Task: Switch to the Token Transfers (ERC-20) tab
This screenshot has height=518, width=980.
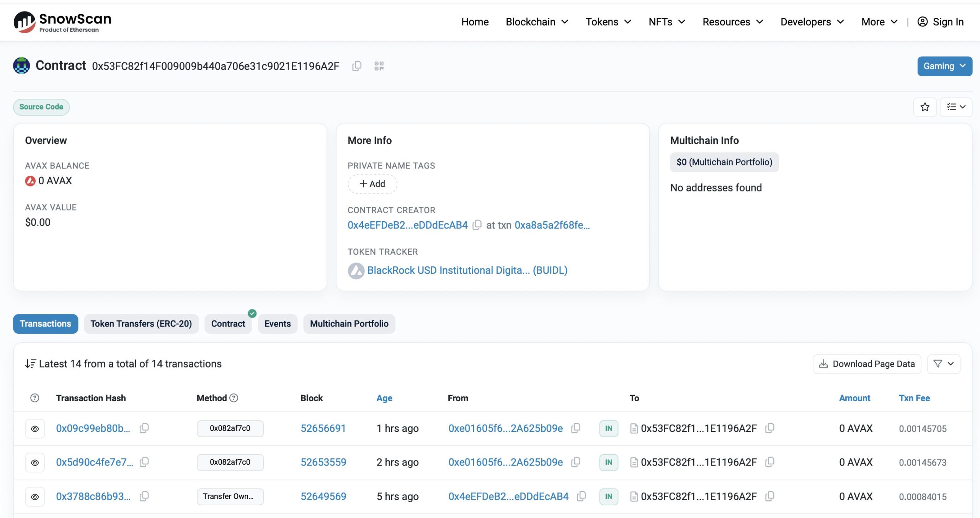Action: (141, 324)
